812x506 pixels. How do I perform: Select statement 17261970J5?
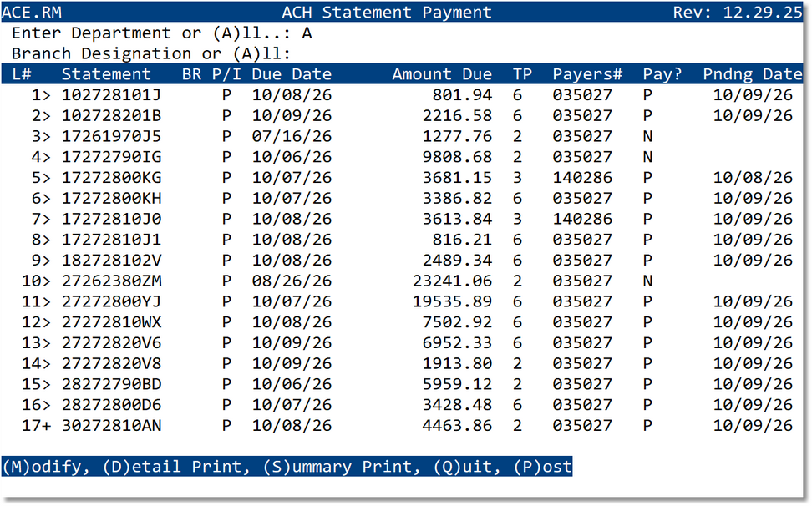[111, 136]
